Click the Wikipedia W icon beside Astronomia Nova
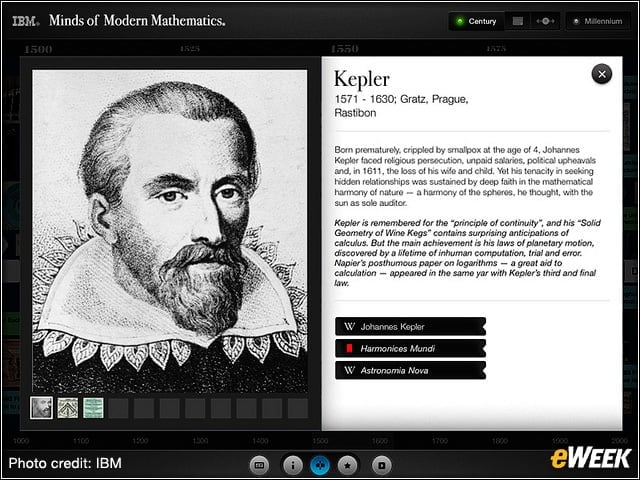The width and height of the screenshot is (640, 480). pyautogui.click(x=349, y=371)
